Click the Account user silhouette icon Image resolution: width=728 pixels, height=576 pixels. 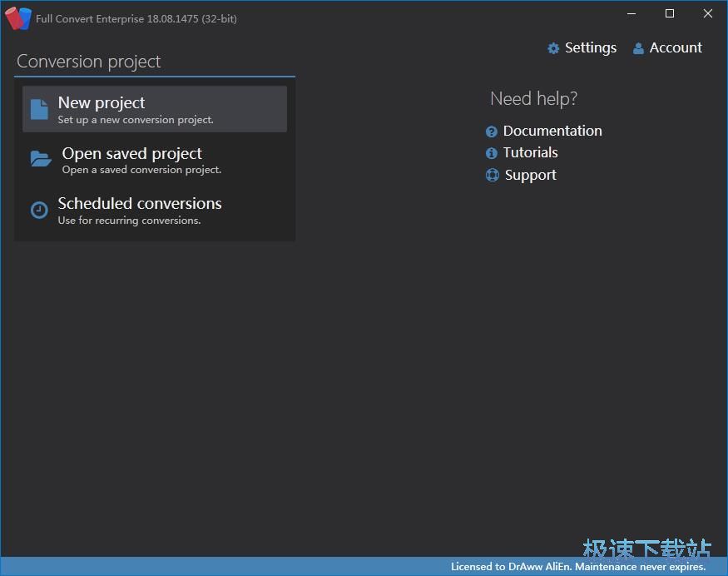pyautogui.click(x=638, y=48)
